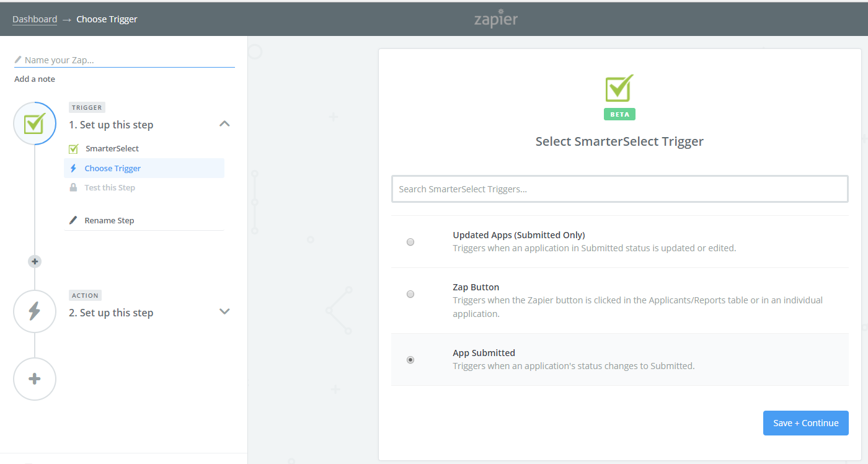The height and width of the screenshot is (464, 868).
Task: Click the lock icon beside Test this Step
Action: 73,187
